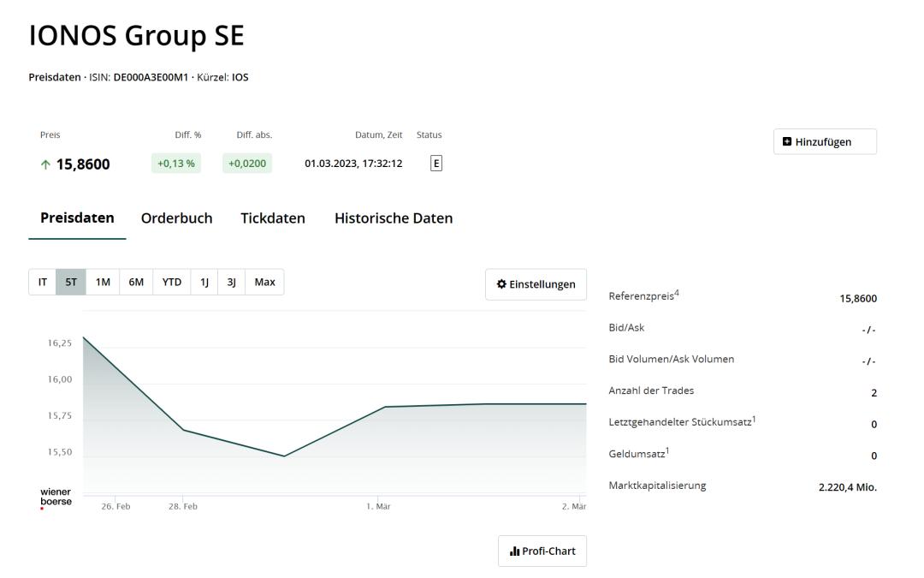The height and width of the screenshot is (578, 924).
Task: Show the 3J chart range
Action: pyautogui.click(x=231, y=283)
